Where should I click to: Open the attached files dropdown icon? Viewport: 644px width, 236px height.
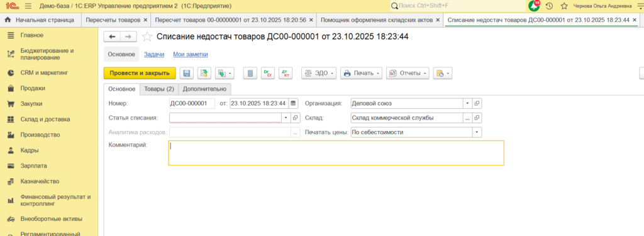tap(442, 73)
